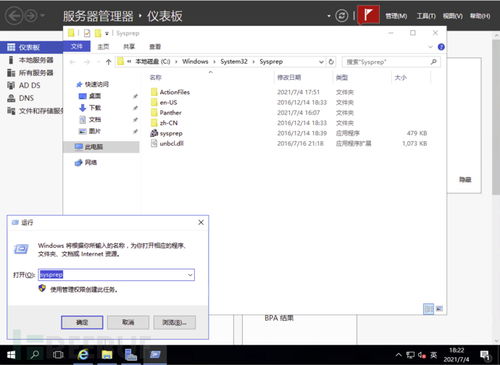
Task: Click the search magnifier icon in Explorer
Action: (434, 62)
